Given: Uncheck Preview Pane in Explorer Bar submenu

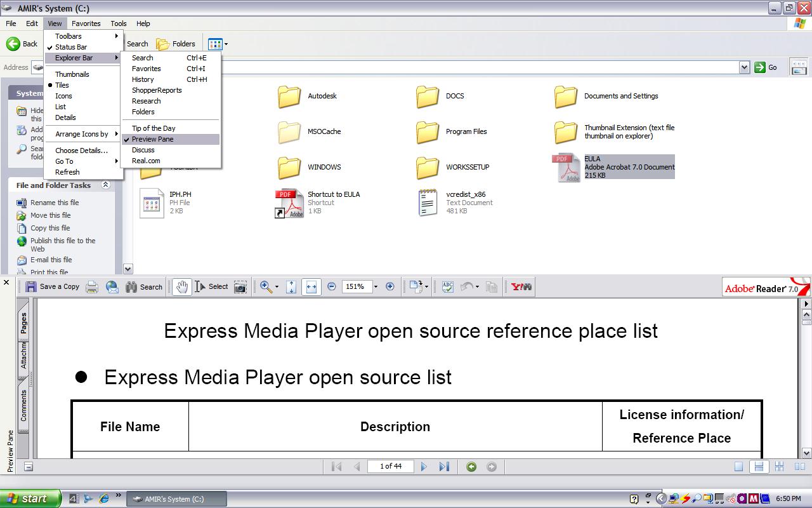Looking at the screenshot, I should (x=152, y=139).
